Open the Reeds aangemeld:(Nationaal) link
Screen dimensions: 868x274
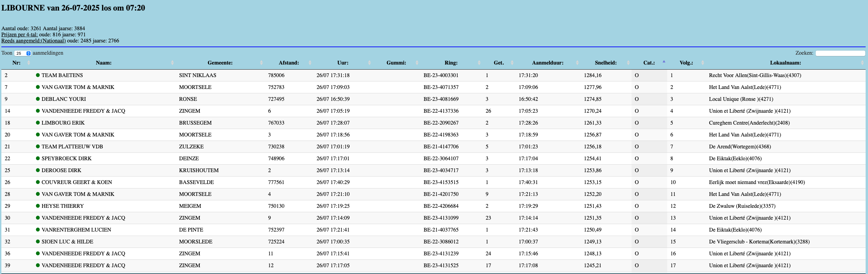33,41
